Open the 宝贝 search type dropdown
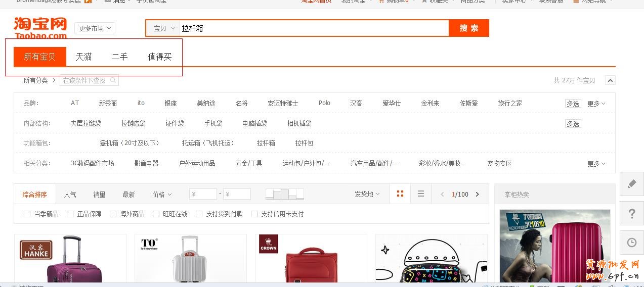The image size is (644, 287). point(164,29)
